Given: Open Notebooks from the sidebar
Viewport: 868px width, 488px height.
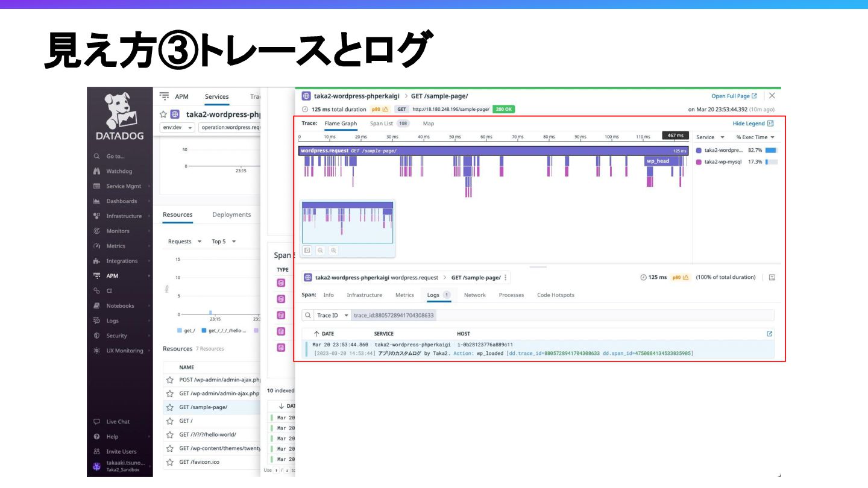Looking at the screenshot, I should click(120, 305).
